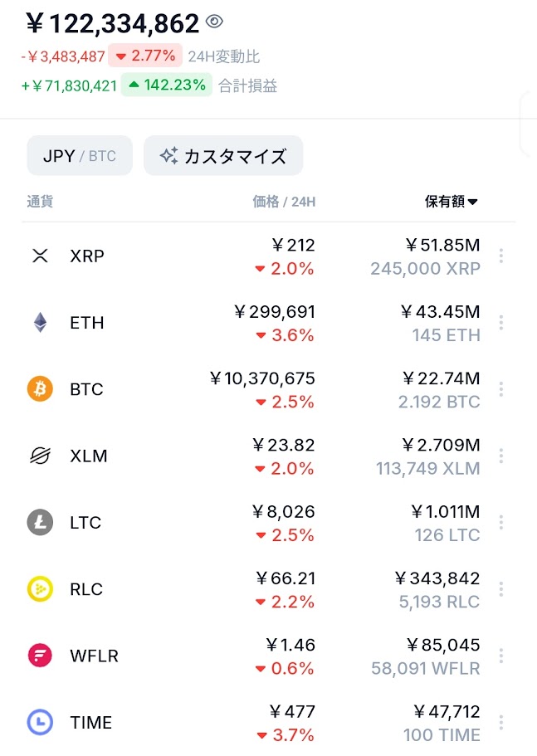Click the yellow RLC icon
The height and width of the screenshot is (756, 537).
point(40,589)
